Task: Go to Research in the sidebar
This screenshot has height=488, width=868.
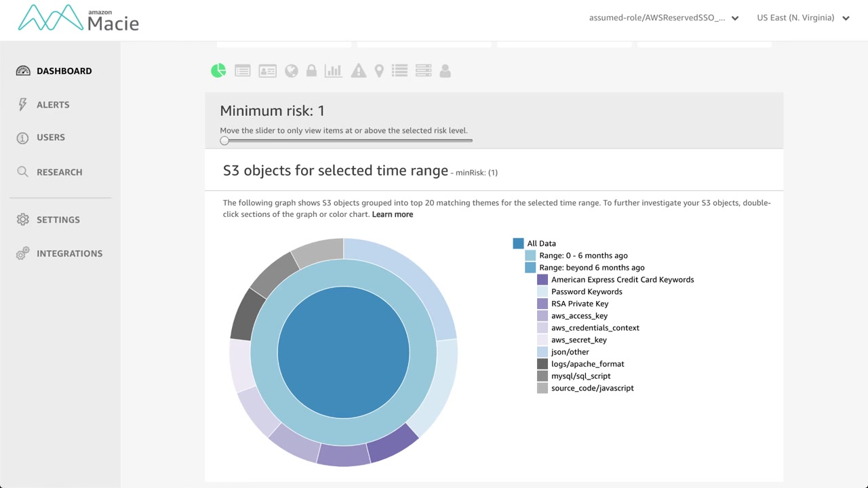Action: tap(59, 172)
